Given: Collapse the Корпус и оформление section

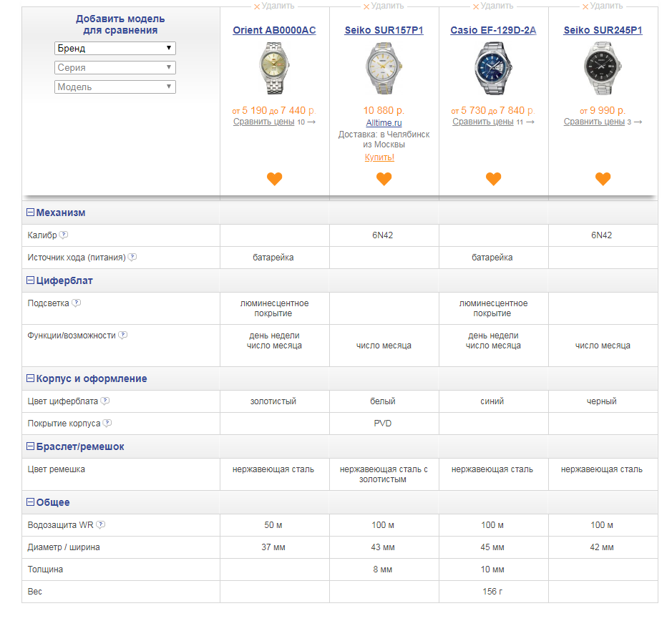Looking at the screenshot, I should pos(31,378).
